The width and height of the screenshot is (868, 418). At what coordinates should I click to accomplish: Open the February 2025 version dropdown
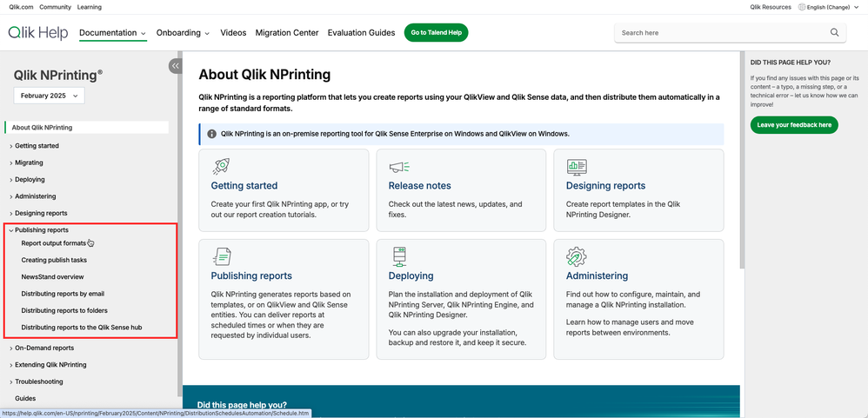pyautogui.click(x=50, y=96)
